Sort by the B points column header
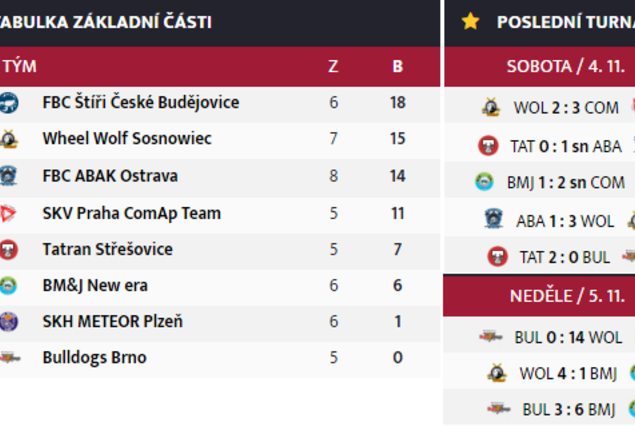This screenshot has height=426, width=635. (x=398, y=66)
